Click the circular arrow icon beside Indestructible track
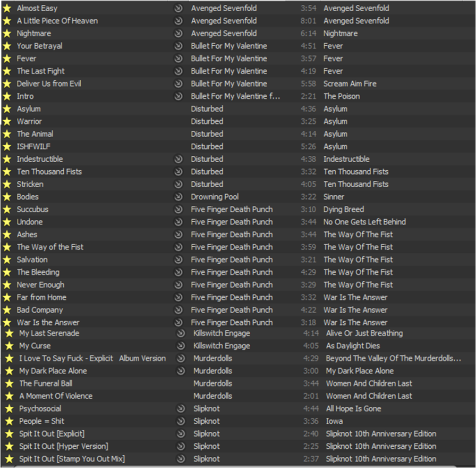The image size is (476, 468). (x=178, y=159)
